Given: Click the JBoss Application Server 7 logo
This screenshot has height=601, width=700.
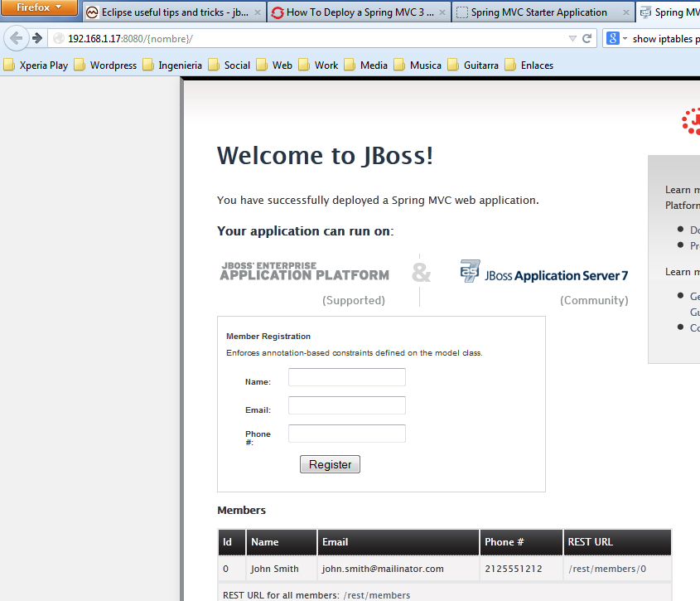Looking at the screenshot, I should coord(543,271).
